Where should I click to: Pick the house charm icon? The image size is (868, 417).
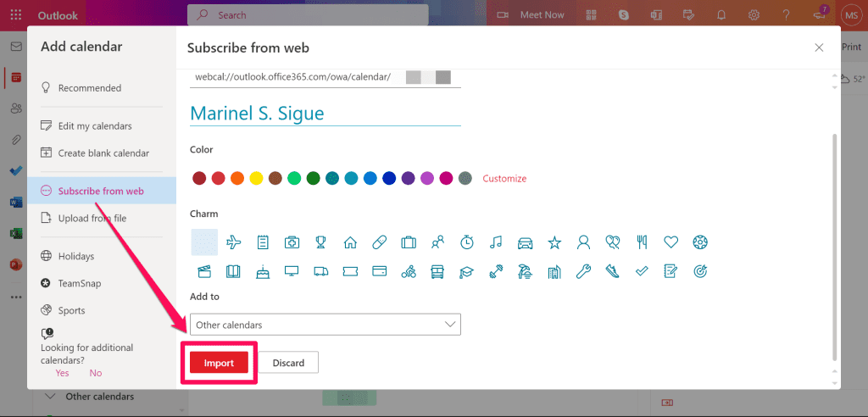350,242
